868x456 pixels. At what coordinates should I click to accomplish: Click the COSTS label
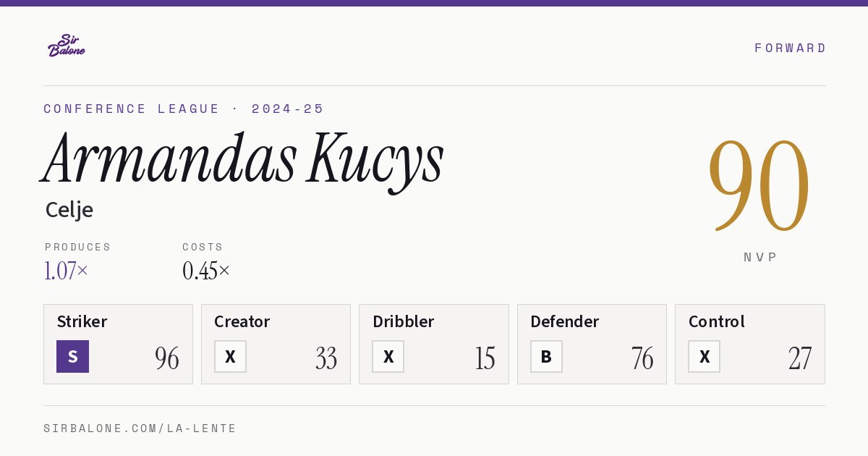point(203,247)
